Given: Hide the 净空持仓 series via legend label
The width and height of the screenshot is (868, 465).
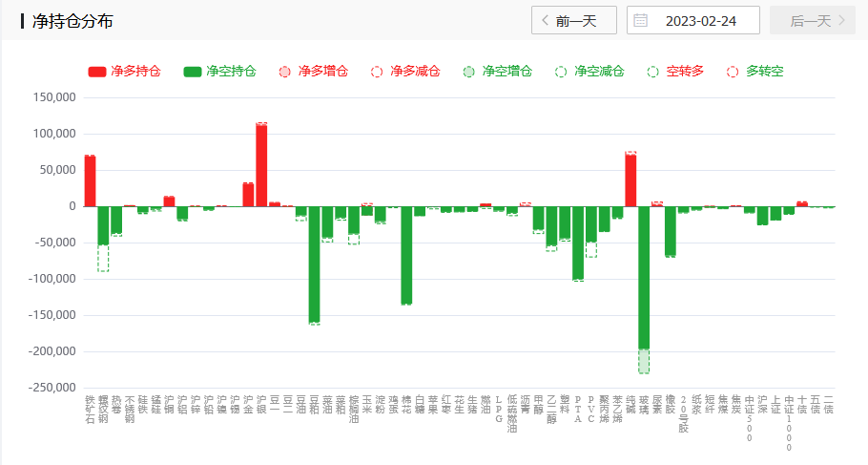Looking at the screenshot, I should tap(232, 72).
